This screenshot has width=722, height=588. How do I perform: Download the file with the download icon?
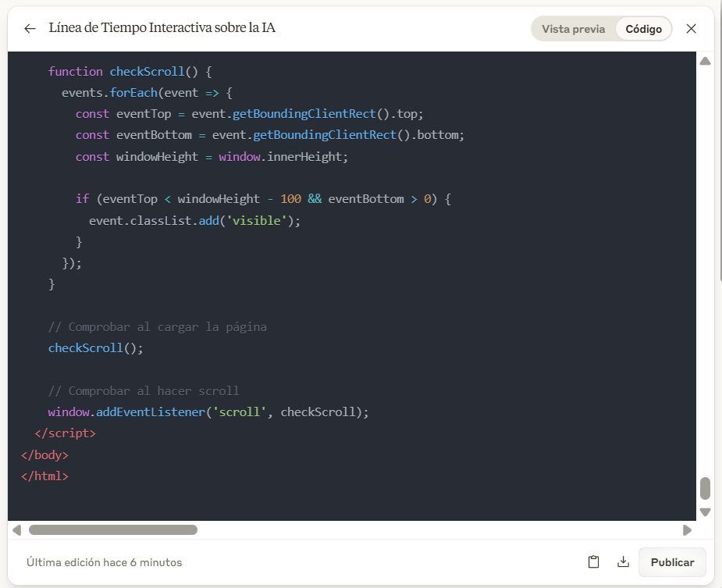[623, 561]
